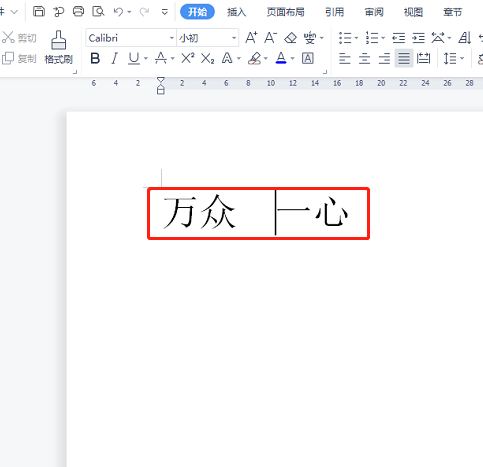Image resolution: width=483 pixels, height=467 pixels.
Task: Switch to the 引用 ribbon tab
Action: [334, 12]
